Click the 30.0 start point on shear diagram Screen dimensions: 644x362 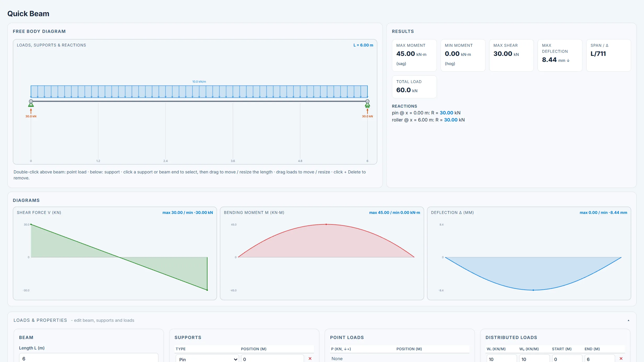(31, 224)
